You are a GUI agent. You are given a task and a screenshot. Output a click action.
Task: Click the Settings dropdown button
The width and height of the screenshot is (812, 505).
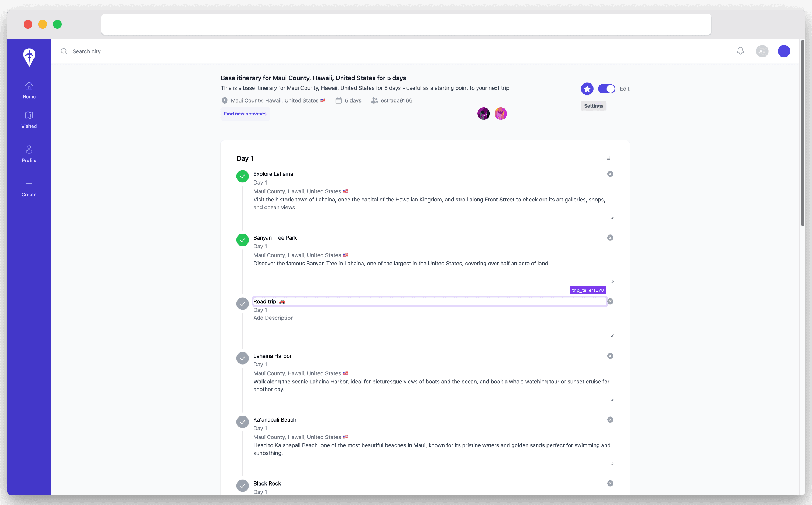[594, 105]
